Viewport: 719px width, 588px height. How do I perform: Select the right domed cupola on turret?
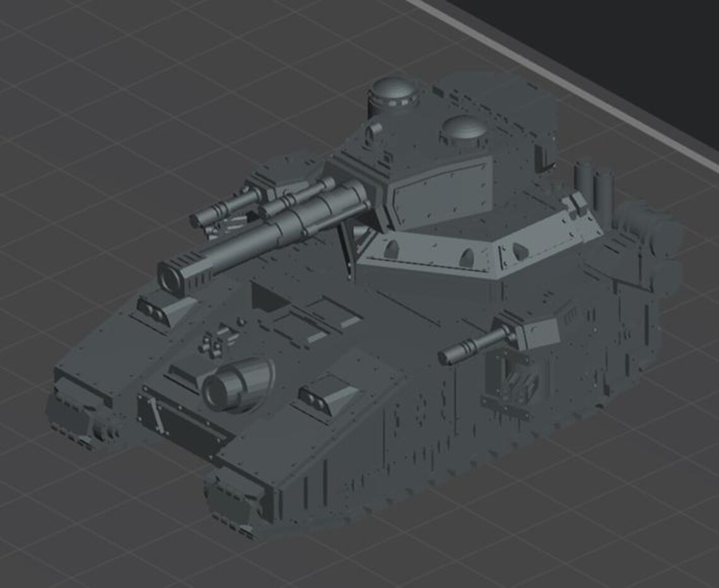coord(463,129)
